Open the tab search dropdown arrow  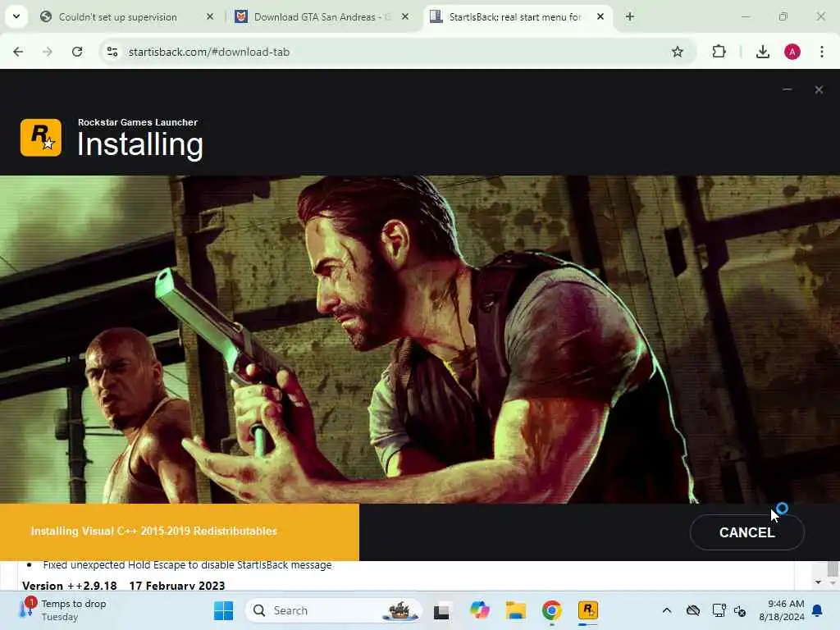click(16, 16)
